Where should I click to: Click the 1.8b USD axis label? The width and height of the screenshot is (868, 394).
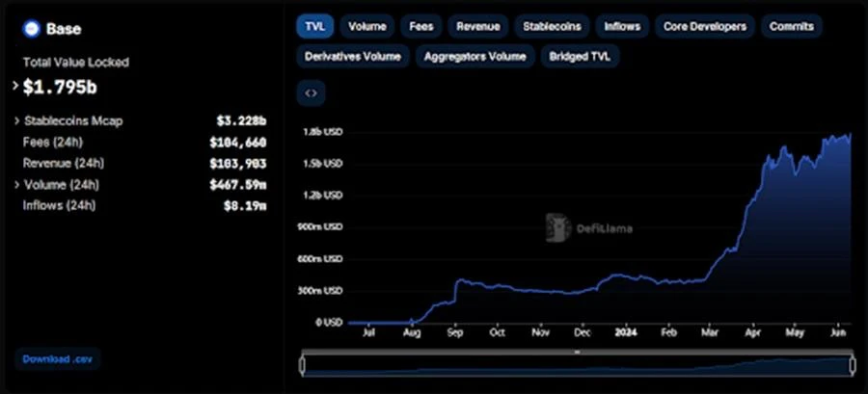[x=323, y=132]
